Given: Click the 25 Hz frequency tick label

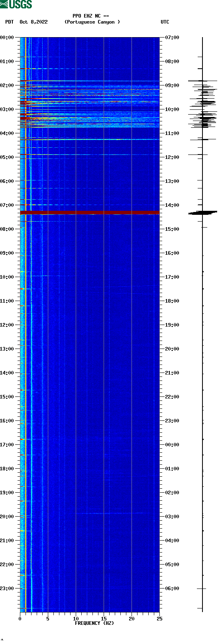Looking at the screenshot, I should click(x=159, y=619).
